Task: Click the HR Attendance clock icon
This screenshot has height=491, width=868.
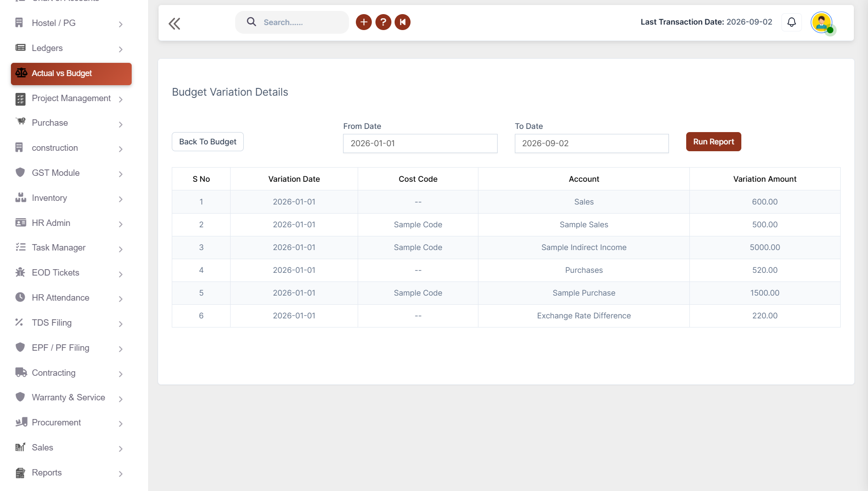Action: pos(20,297)
